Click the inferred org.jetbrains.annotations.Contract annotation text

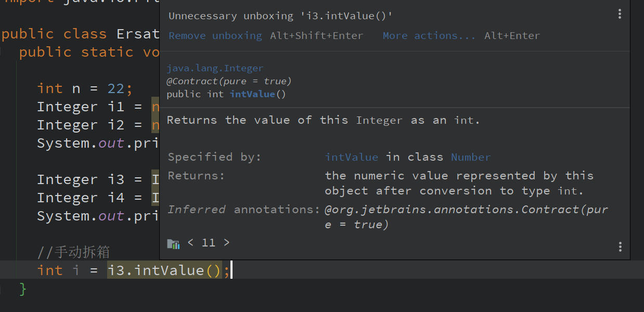click(x=466, y=209)
